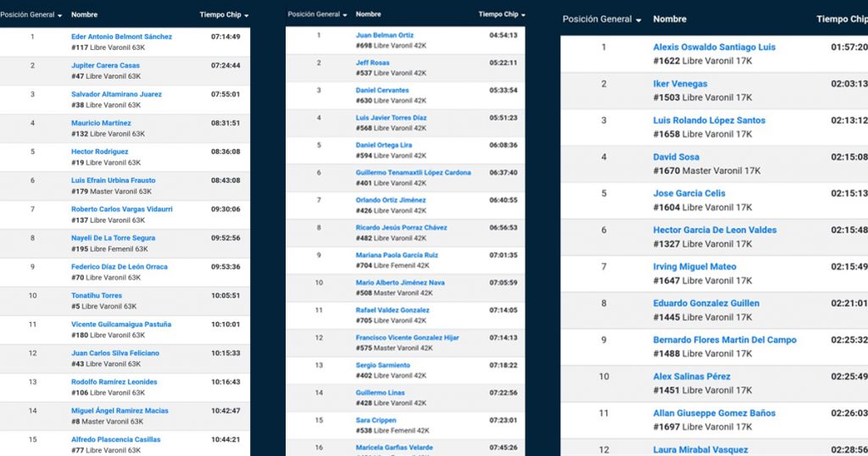Open Tonatihu Torres's result entry
This screenshot has width=868, height=456.
[96, 296]
